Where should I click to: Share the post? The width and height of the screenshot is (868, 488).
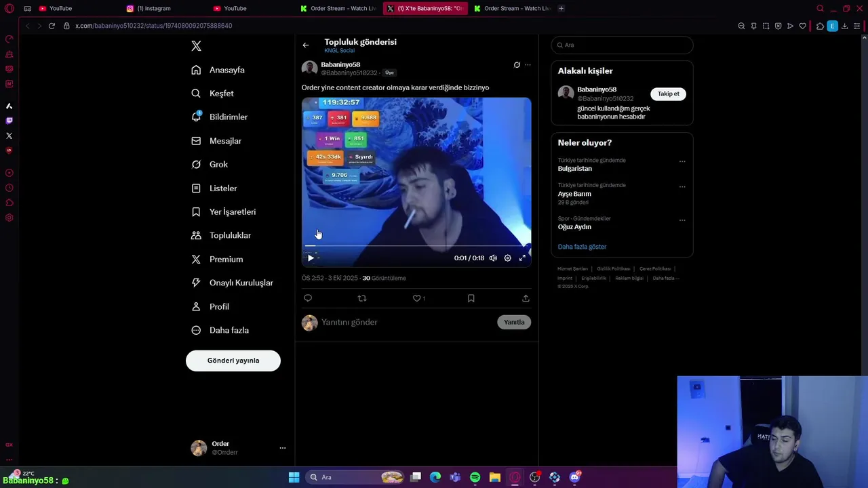point(526,298)
